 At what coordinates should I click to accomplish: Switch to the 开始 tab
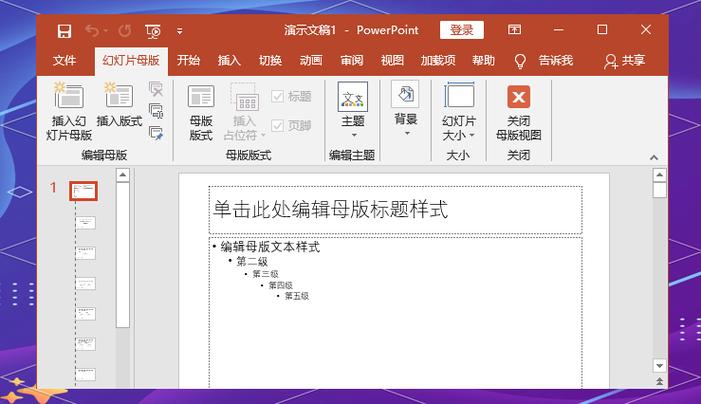pyautogui.click(x=188, y=60)
